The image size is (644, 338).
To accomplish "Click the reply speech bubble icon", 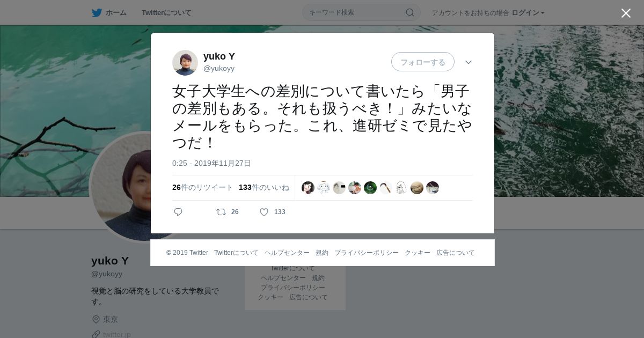I will [178, 212].
